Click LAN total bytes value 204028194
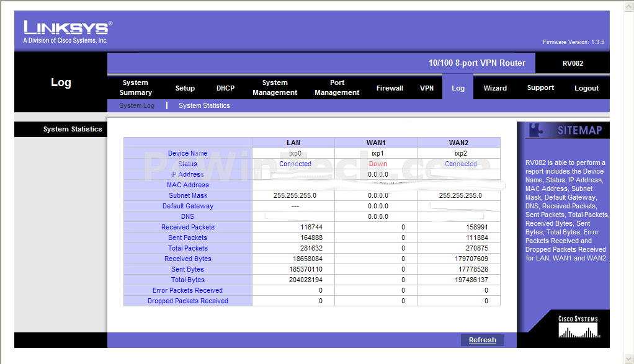The image size is (634, 364). pos(306,280)
